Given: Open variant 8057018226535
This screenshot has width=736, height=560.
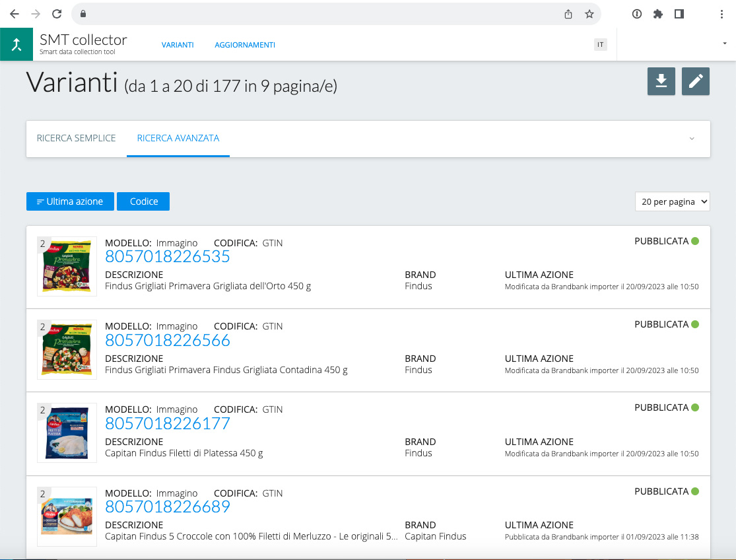Looking at the screenshot, I should tap(168, 256).
